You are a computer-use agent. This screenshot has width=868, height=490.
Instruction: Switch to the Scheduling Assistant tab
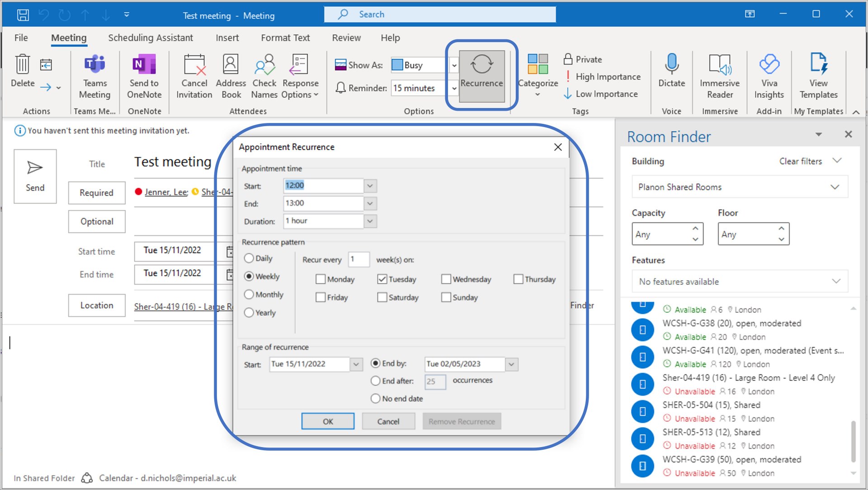[150, 38]
